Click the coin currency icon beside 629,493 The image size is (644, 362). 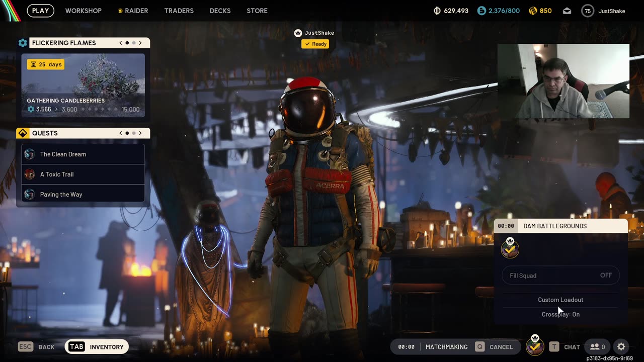point(437,11)
